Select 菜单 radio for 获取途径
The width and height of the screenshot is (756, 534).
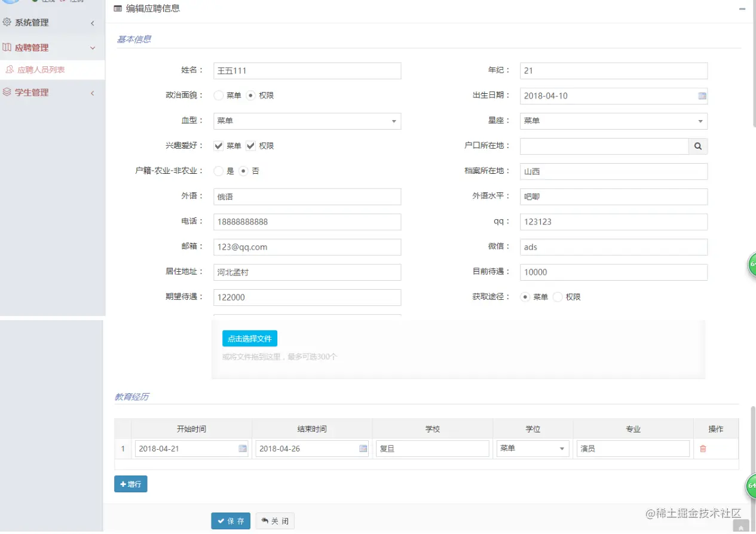click(x=525, y=297)
